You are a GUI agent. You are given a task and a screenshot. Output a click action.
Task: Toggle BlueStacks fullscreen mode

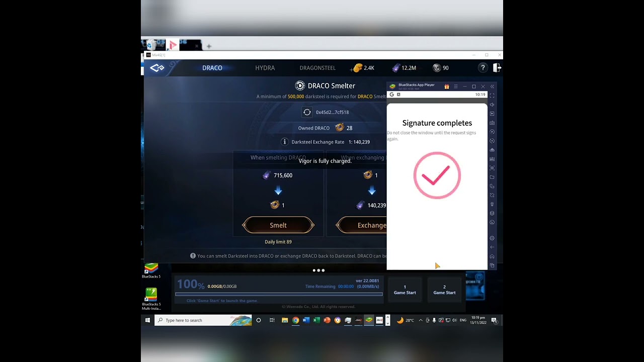(492, 96)
